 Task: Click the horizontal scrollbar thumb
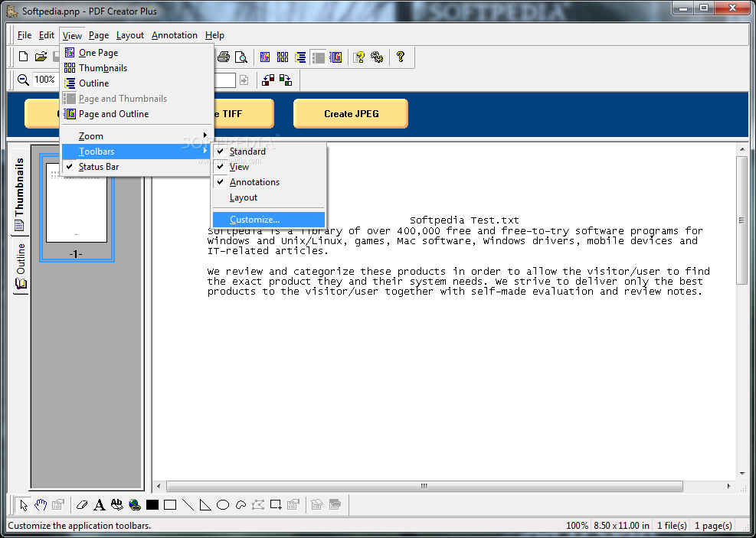pyautogui.click(x=424, y=487)
